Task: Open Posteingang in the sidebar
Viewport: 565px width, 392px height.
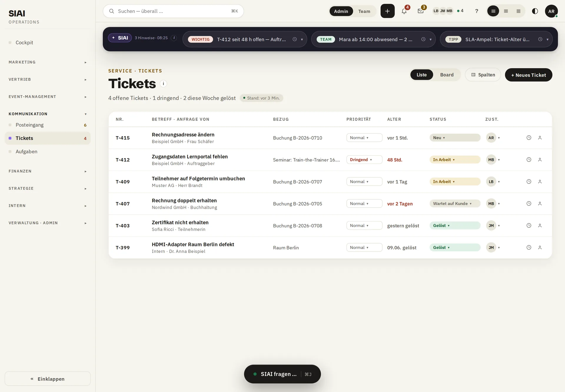Action: (x=48, y=125)
